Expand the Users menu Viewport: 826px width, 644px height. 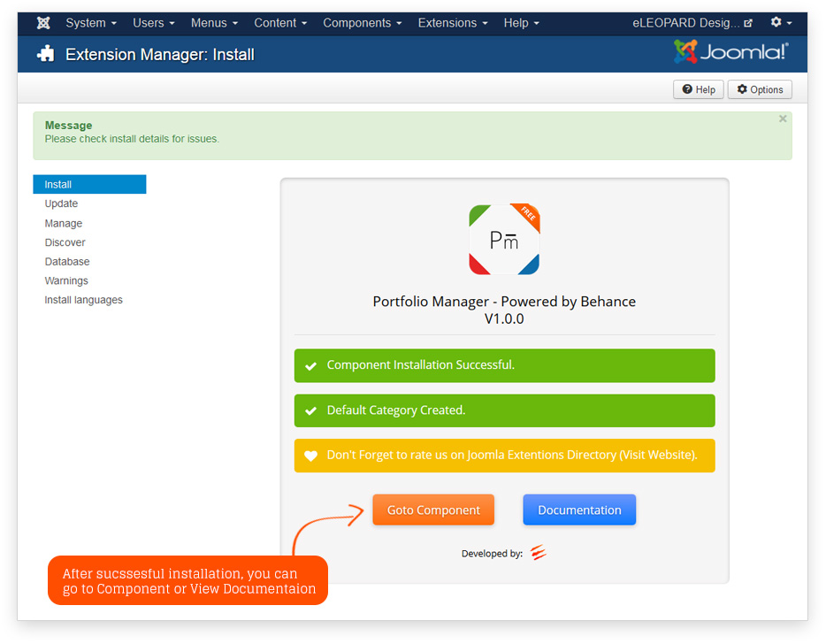point(153,23)
